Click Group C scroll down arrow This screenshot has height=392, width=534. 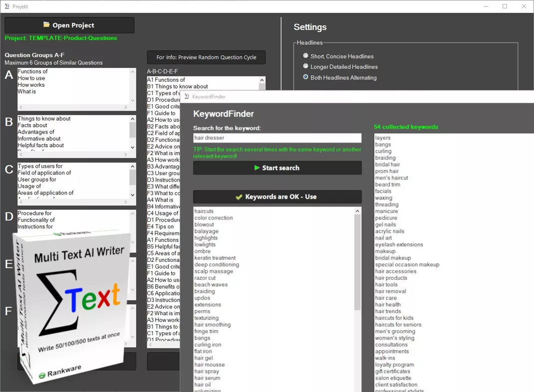pos(132,195)
